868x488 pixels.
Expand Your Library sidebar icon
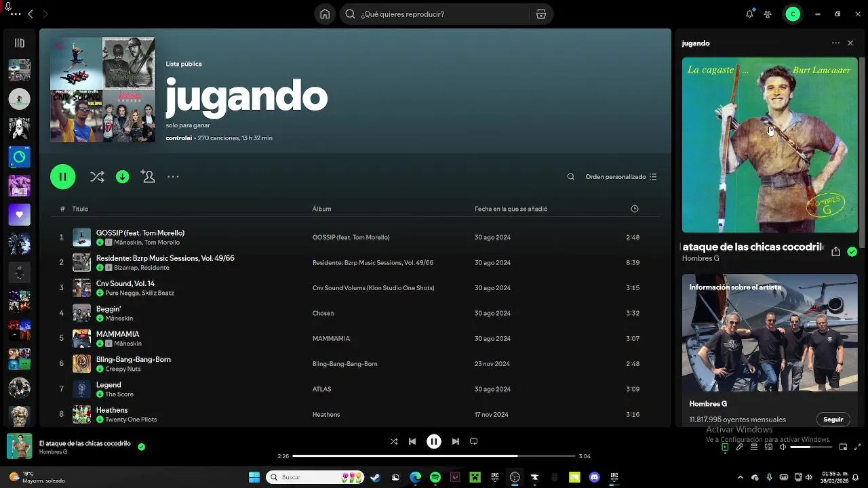coord(19,43)
